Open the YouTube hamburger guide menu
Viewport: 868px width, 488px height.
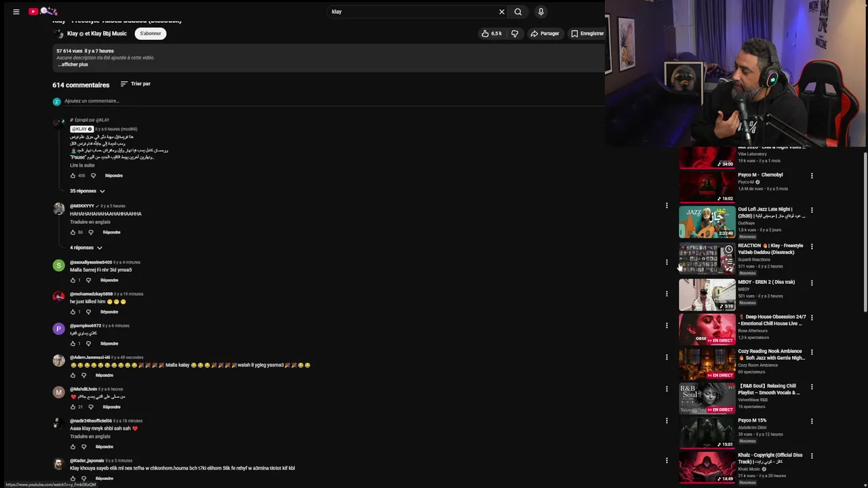pos(16,12)
